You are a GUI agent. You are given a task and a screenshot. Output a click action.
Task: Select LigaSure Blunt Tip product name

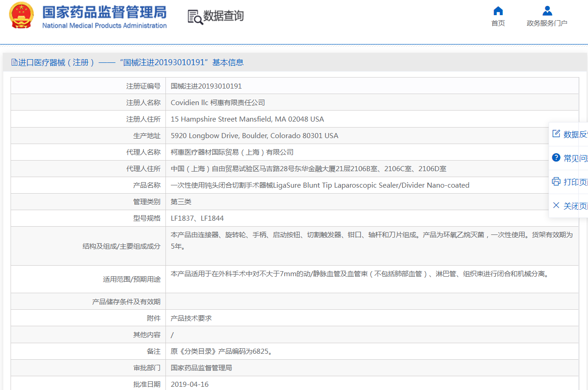click(x=320, y=185)
